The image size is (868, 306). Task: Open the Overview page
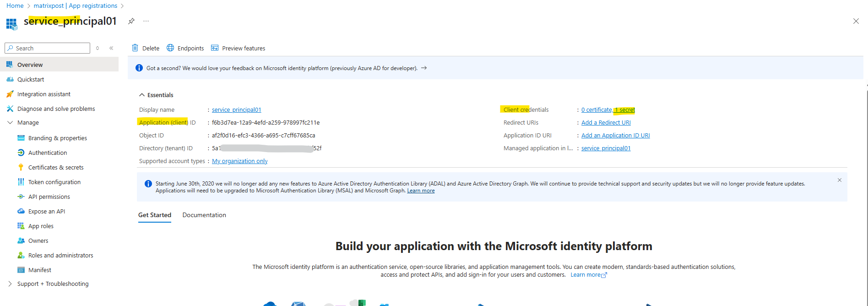pos(60,65)
